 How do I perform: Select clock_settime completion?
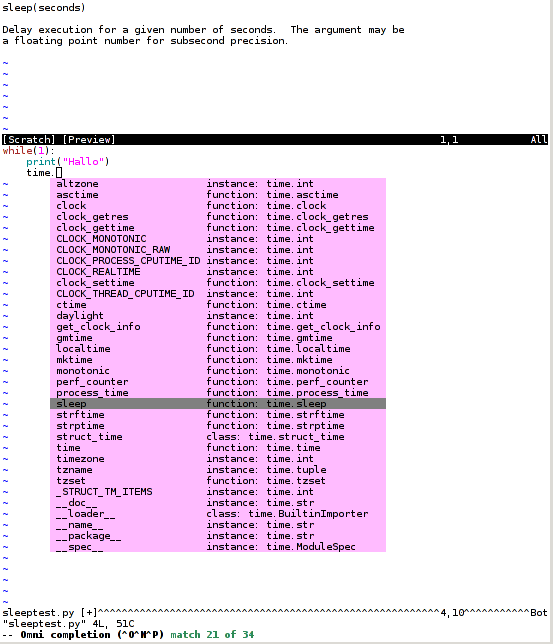[218, 283]
